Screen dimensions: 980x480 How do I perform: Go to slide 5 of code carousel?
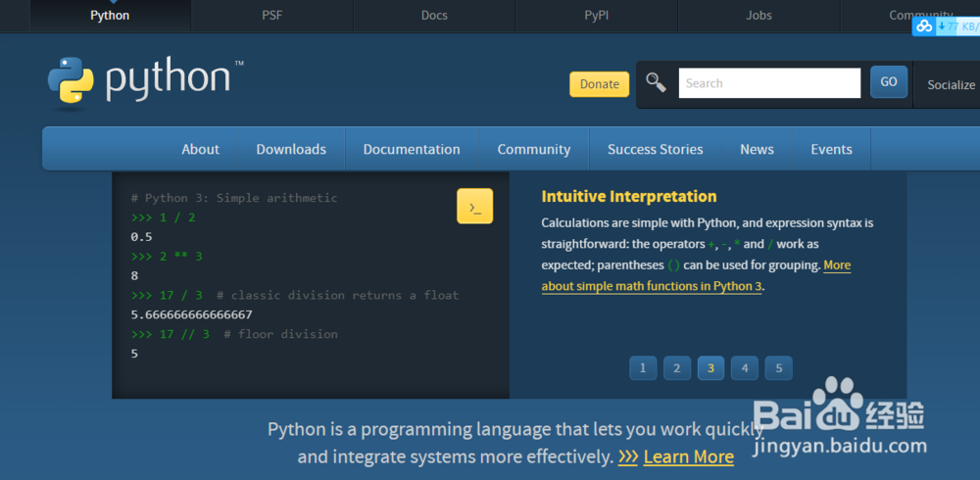point(779,368)
